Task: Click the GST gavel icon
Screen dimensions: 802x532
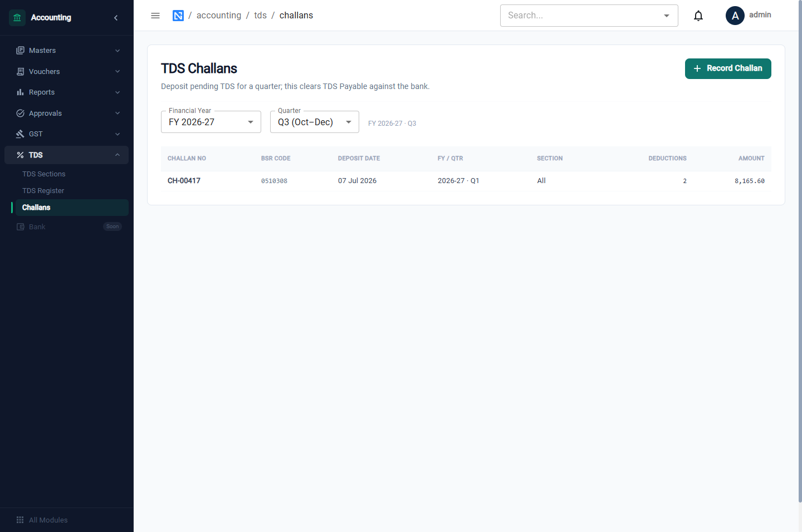Action: 20,134
